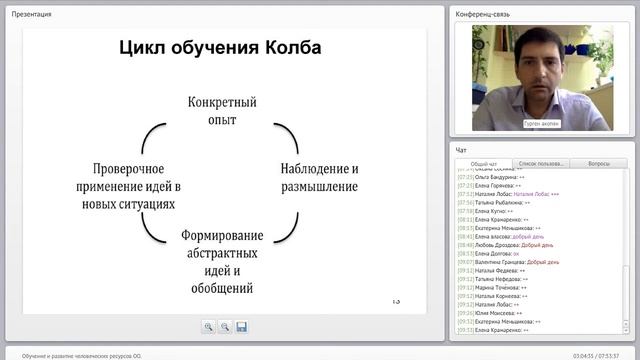Select chat message from Юлия Моисеева
The image size is (640, 360).
click(x=490, y=313)
